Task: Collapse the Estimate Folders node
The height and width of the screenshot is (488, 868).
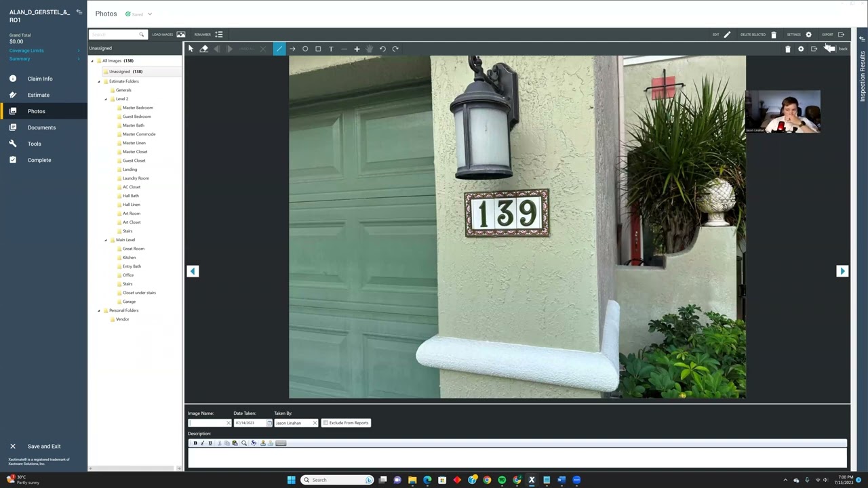Action: pos(99,81)
